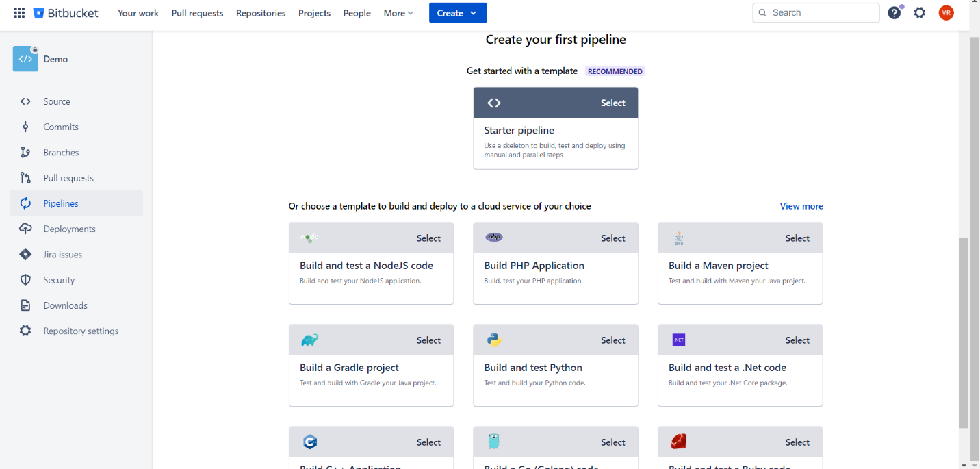Viewport: 980px width, 469px height.
Task: Open People in top navigation
Action: pyautogui.click(x=357, y=13)
